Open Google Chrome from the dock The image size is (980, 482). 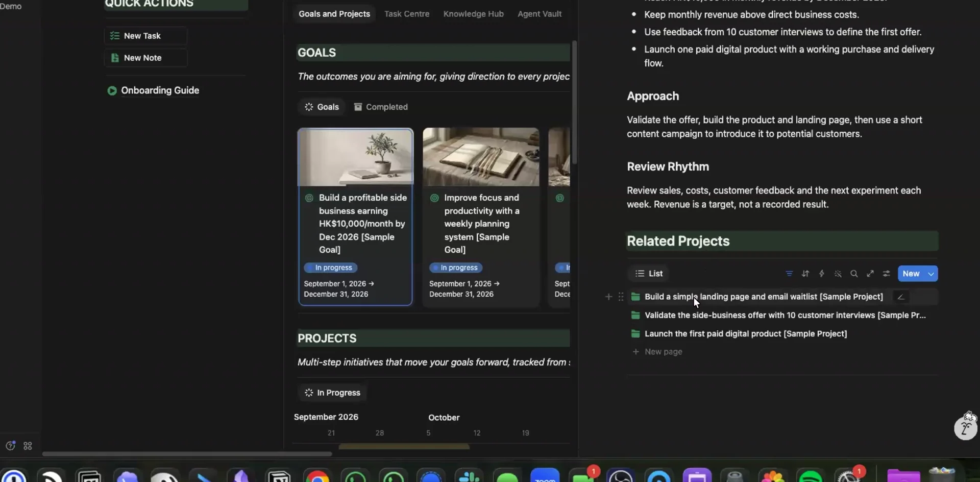(x=317, y=476)
